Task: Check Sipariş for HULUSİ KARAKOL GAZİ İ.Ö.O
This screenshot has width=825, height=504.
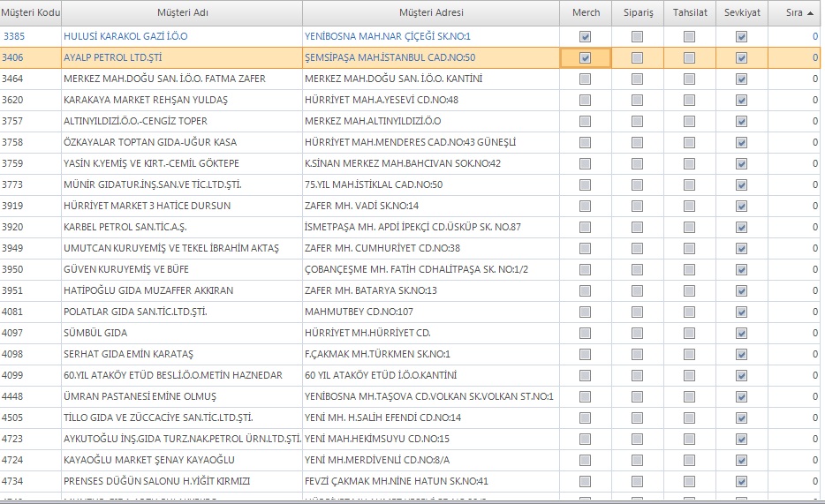Action: click(637, 37)
